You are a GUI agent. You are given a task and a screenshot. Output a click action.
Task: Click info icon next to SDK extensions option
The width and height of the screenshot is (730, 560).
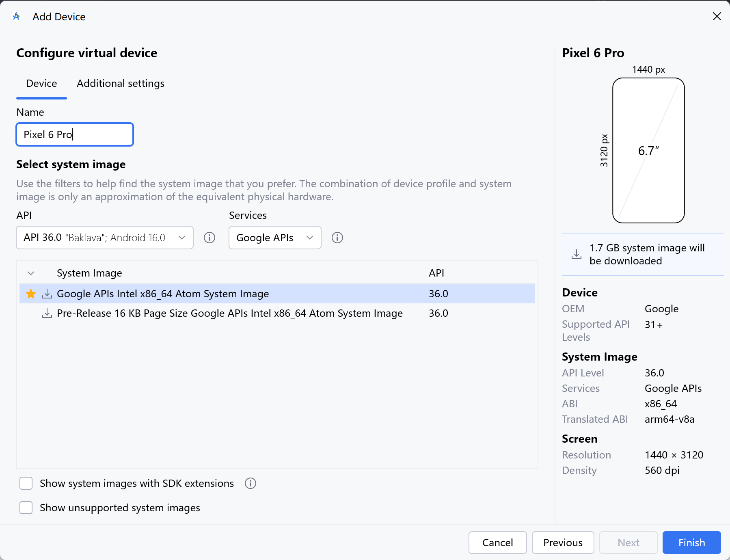[251, 483]
